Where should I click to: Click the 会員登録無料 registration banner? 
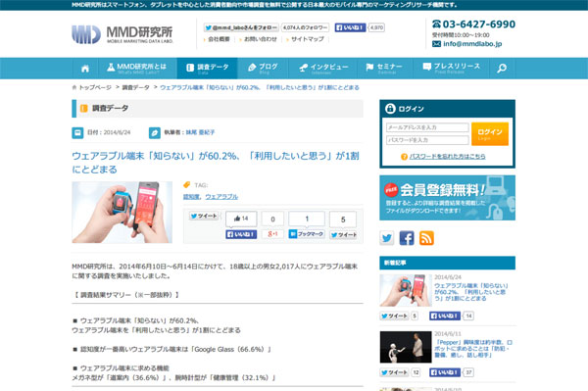[448, 198]
